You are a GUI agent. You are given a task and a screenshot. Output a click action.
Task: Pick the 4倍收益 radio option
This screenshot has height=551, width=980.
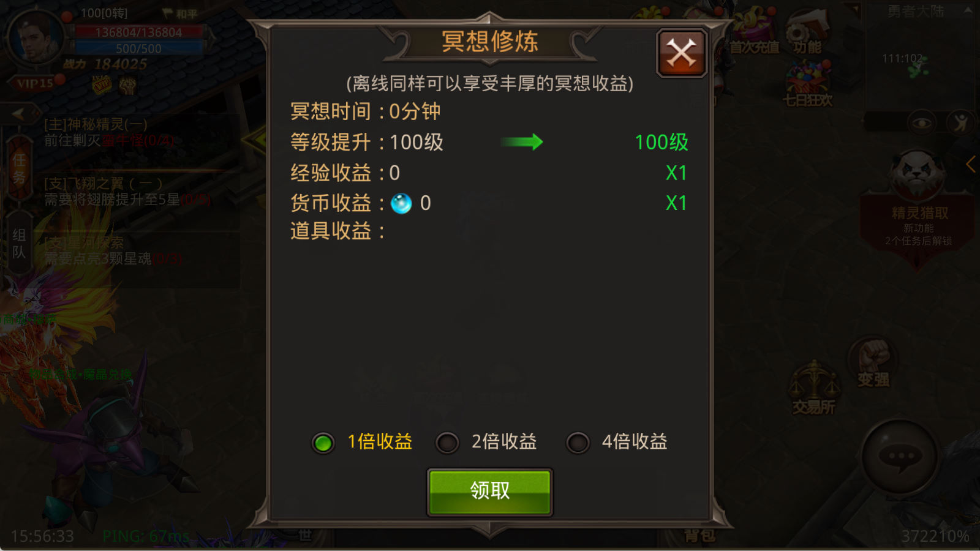coord(578,443)
